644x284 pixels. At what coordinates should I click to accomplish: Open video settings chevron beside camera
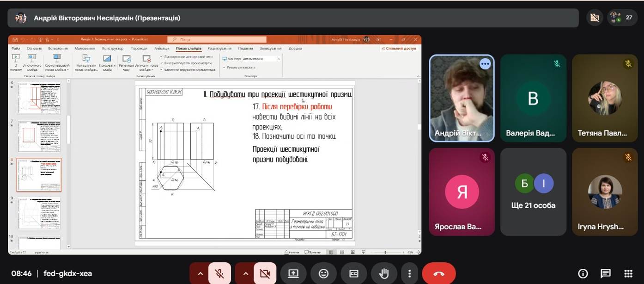click(x=245, y=273)
